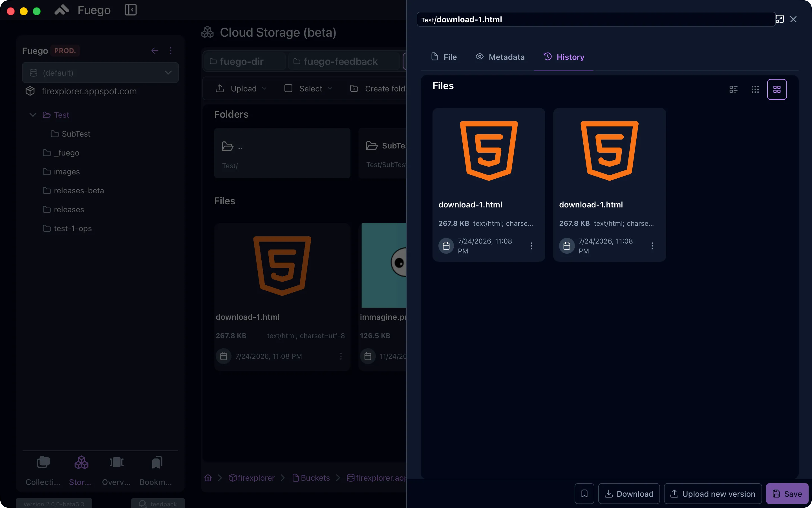Open the Overview section
Viewport: 812px width, 508px height.
[116, 470]
